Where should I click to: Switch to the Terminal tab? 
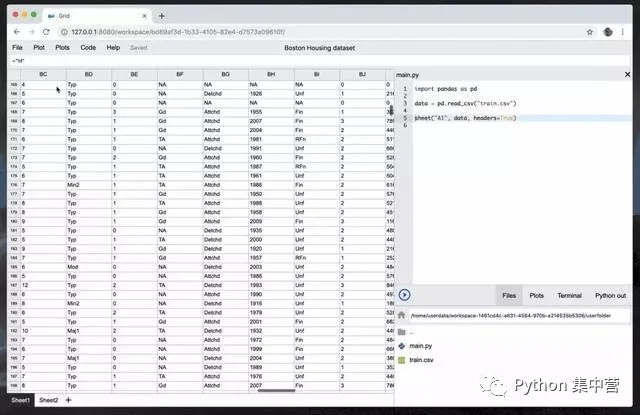(x=569, y=295)
